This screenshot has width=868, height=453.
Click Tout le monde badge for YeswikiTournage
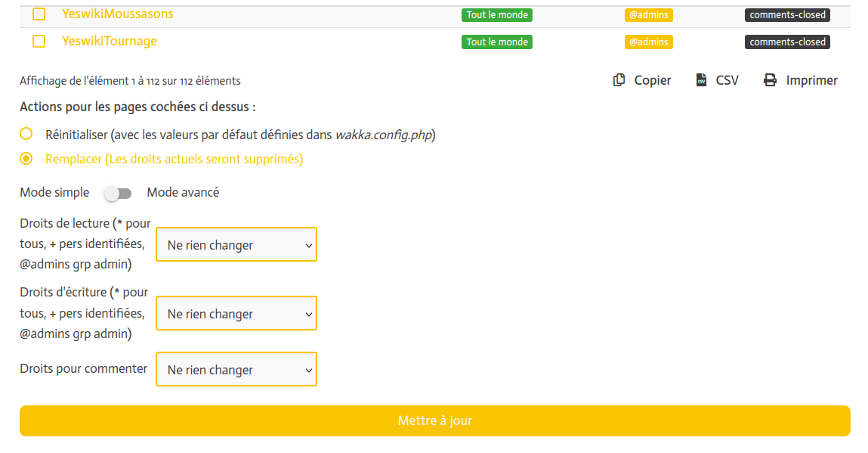coord(497,42)
